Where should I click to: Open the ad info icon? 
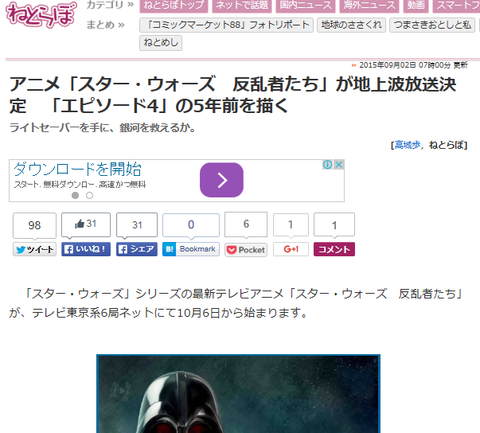pos(327,164)
